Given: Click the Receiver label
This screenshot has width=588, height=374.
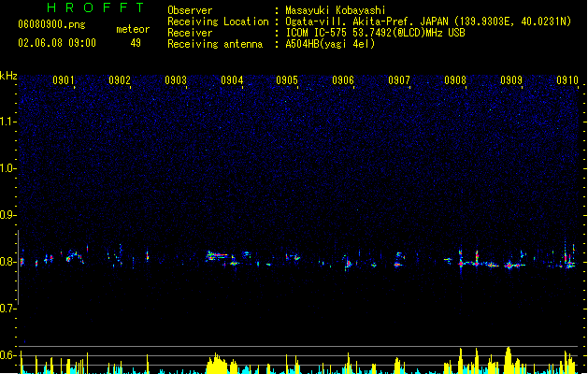Looking at the screenshot, I should [190, 33].
